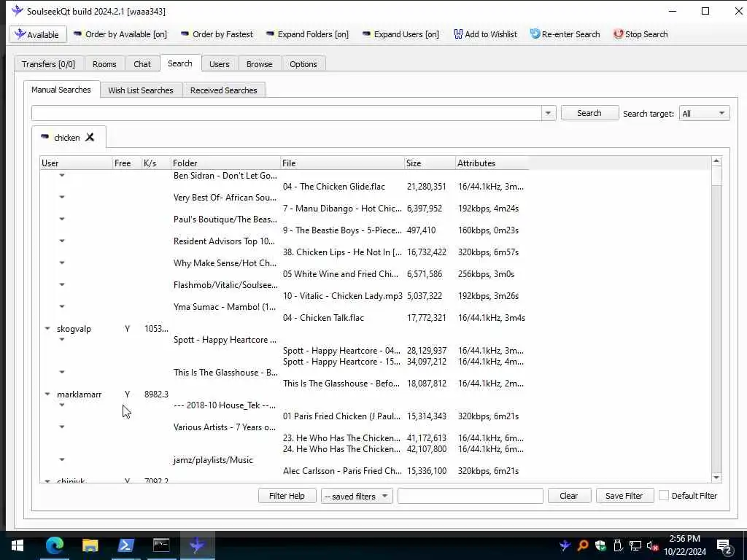Switch to the Chat tab
The width and height of the screenshot is (747, 560).
pos(142,64)
